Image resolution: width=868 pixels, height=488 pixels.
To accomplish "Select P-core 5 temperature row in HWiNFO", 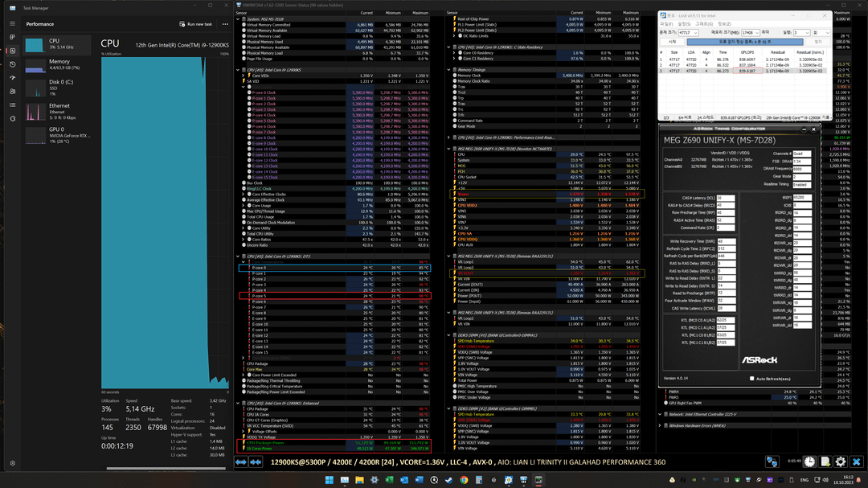I will point(334,296).
